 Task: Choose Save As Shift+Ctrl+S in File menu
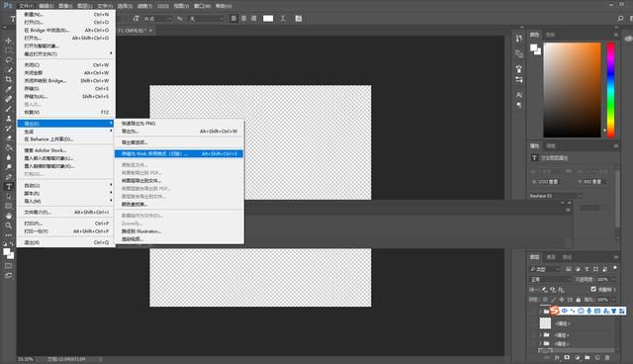pyautogui.click(x=66, y=97)
